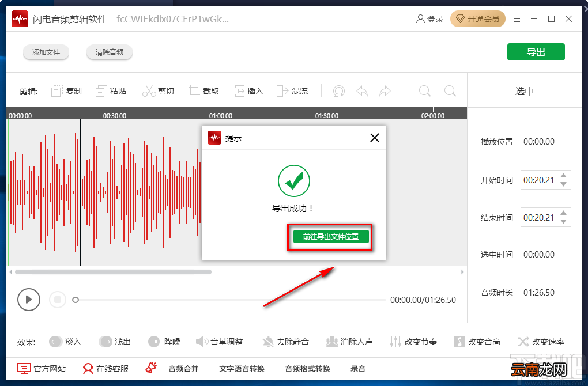Click the 音频时长 value 01:26.50
Screen dimensions: 588x386
pos(539,292)
